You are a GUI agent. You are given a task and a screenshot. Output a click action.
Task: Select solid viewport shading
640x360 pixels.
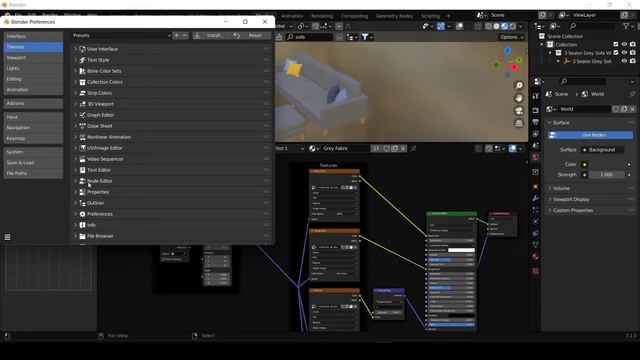click(496, 26)
